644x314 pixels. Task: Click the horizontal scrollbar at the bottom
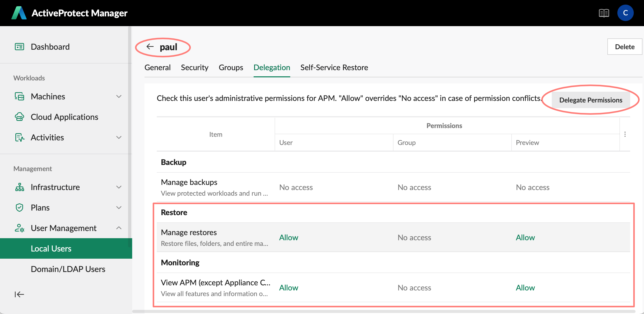coord(384,312)
